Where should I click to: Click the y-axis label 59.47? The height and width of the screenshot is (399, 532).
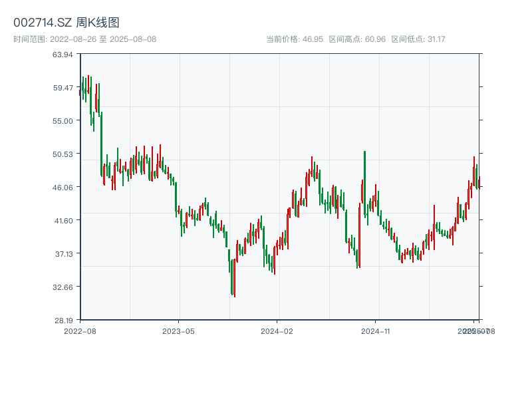[63, 88]
